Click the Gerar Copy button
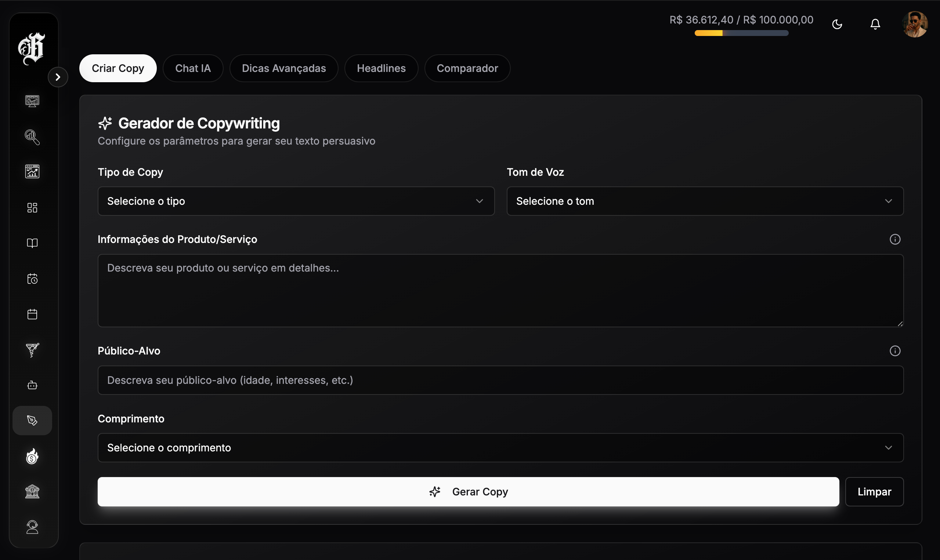Screen dimensions: 940x560 (x=468, y=491)
